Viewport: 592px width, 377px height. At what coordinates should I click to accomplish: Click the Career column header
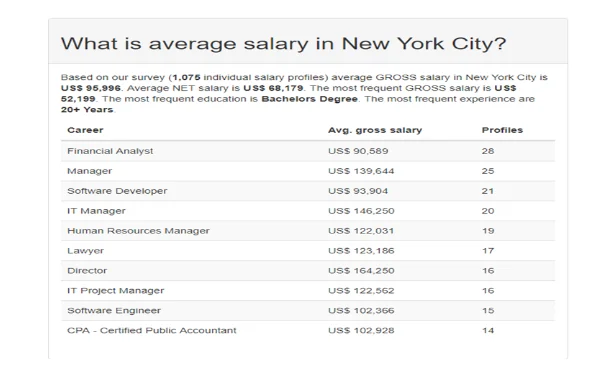[x=85, y=130]
